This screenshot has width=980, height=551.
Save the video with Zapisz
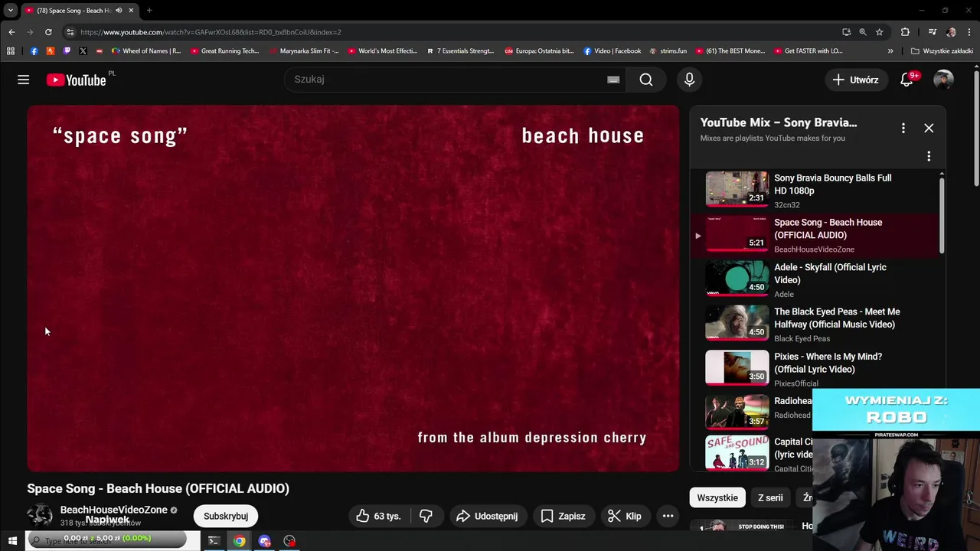(x=562, y=516)
